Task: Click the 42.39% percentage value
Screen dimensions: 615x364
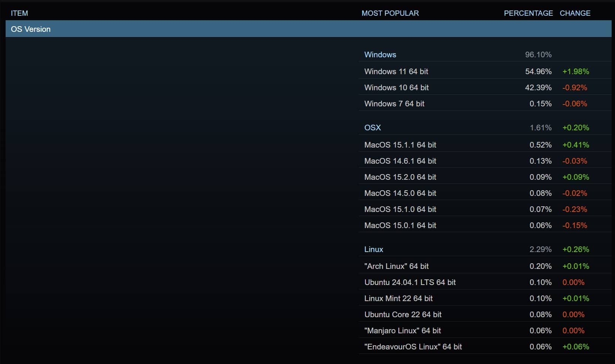Action: [538, 87]
